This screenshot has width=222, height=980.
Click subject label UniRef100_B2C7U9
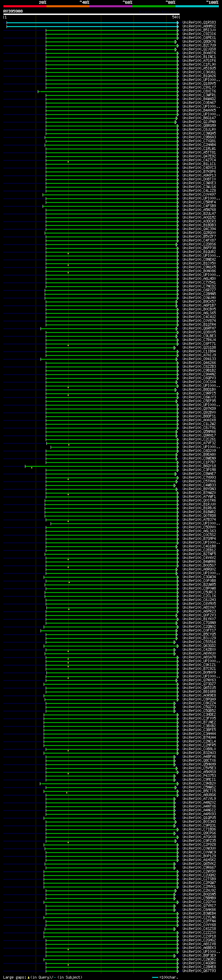point(199,45)
